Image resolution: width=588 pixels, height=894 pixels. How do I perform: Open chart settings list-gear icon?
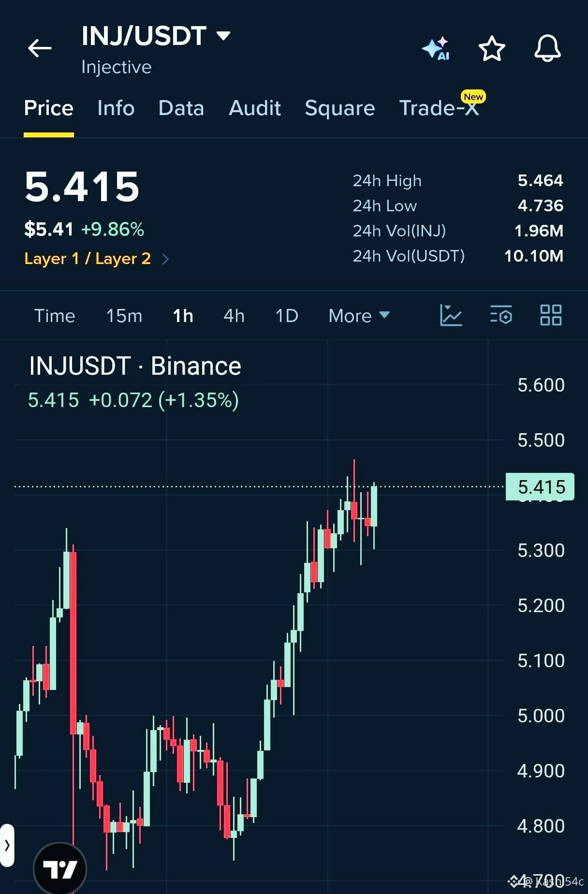click(501, 315)
